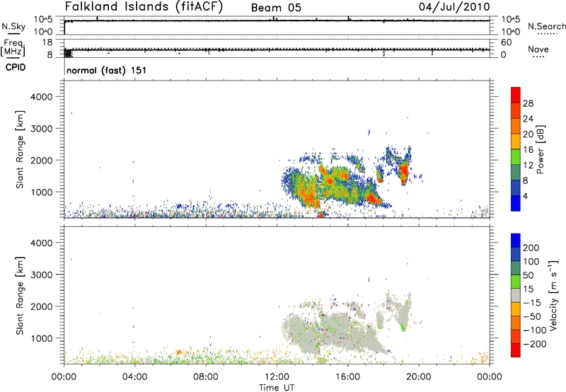This screenshot has width=566, height=392.
Task: Click the power panel 'Slant Range [km]' label
Action: [20, 149]
